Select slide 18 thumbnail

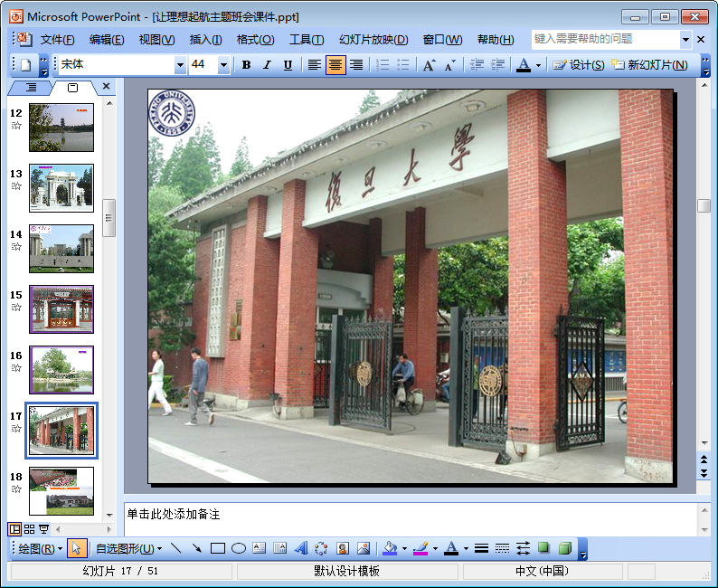click(61, 491)
